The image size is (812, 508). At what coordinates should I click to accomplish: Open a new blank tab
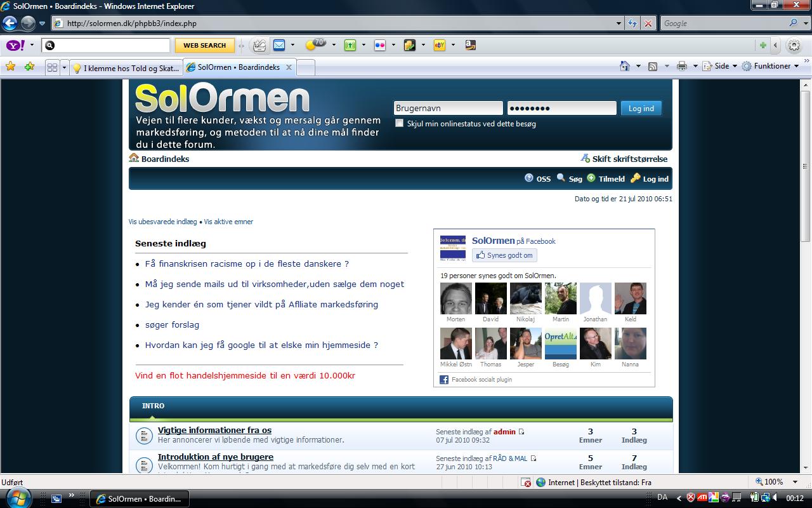click(305, 68)
